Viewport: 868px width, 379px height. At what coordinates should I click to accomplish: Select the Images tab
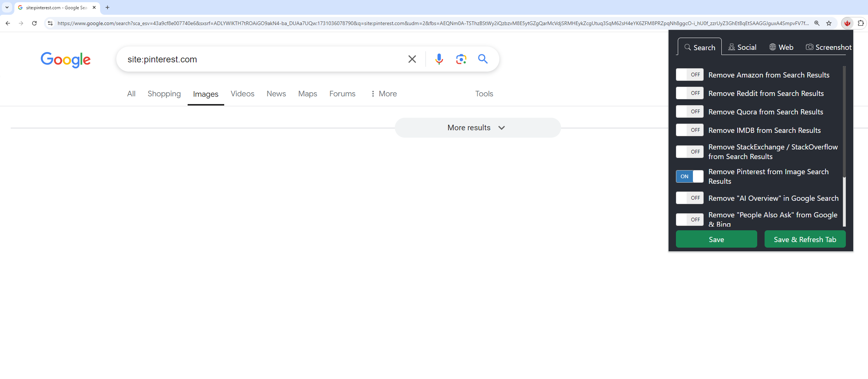pos(206,94)
